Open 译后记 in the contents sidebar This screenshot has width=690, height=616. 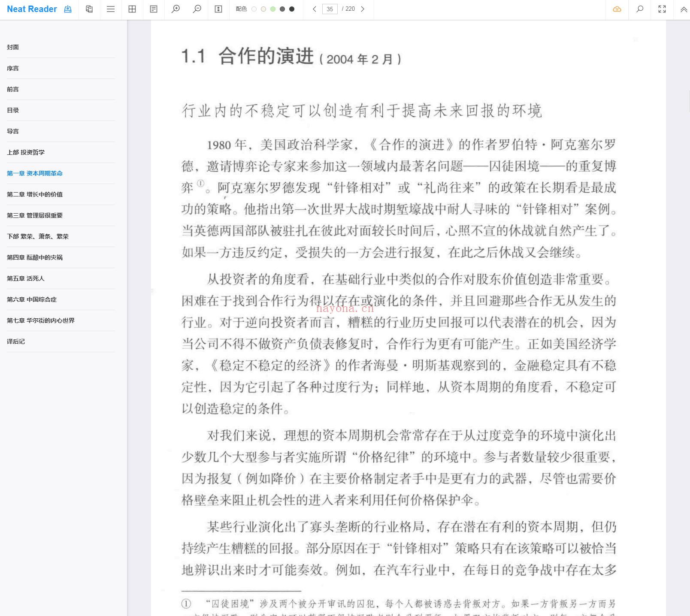click(x=61, y=341)
